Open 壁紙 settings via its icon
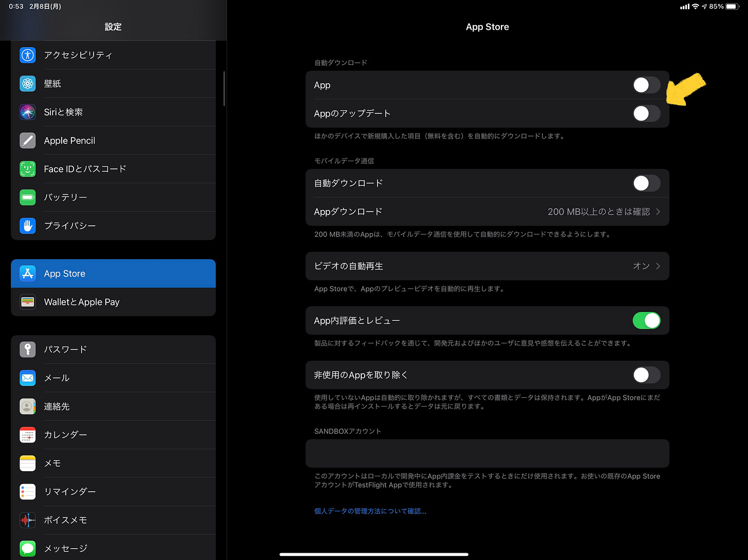 27,83
